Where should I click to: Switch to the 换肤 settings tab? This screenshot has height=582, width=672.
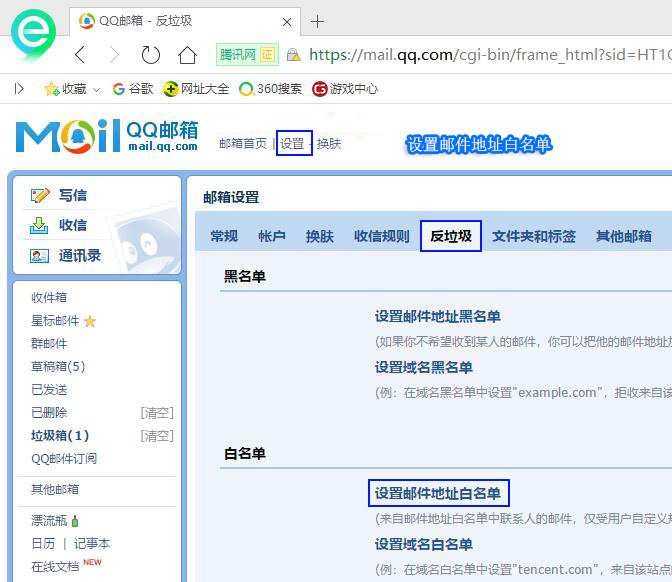pyautogui.click(x=319, y=236)
